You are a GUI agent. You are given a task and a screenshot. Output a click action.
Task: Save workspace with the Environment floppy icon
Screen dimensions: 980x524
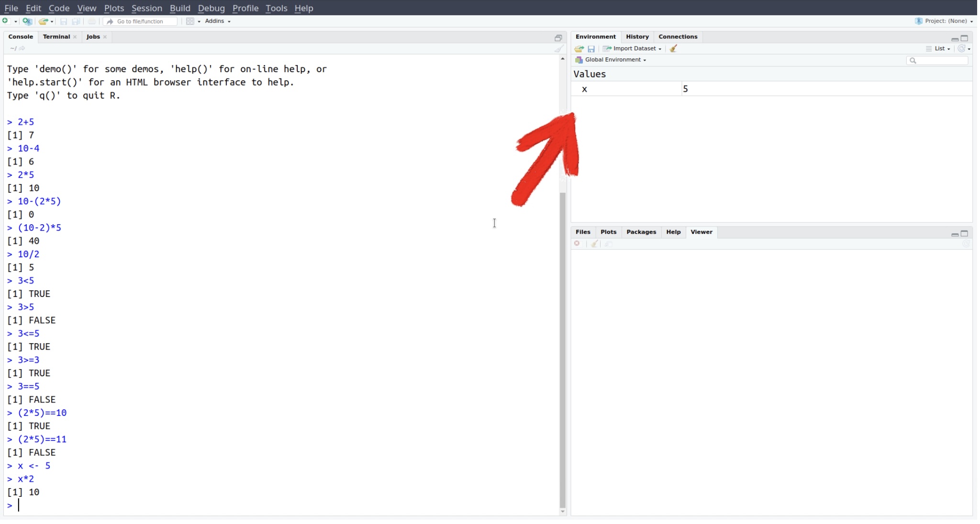pos(591,49)
